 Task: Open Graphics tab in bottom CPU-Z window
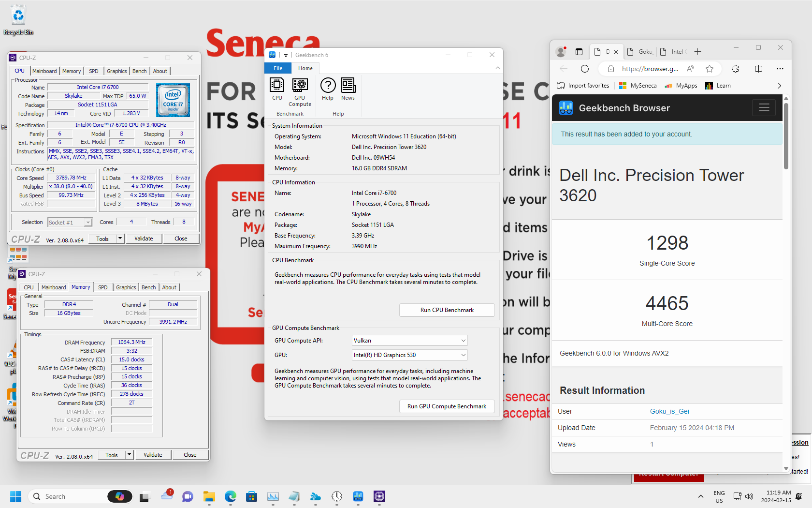126,287
